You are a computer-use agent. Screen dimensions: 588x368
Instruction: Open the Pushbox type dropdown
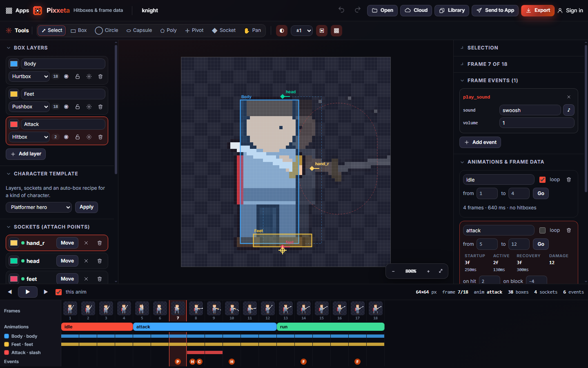tap(29, 107)
